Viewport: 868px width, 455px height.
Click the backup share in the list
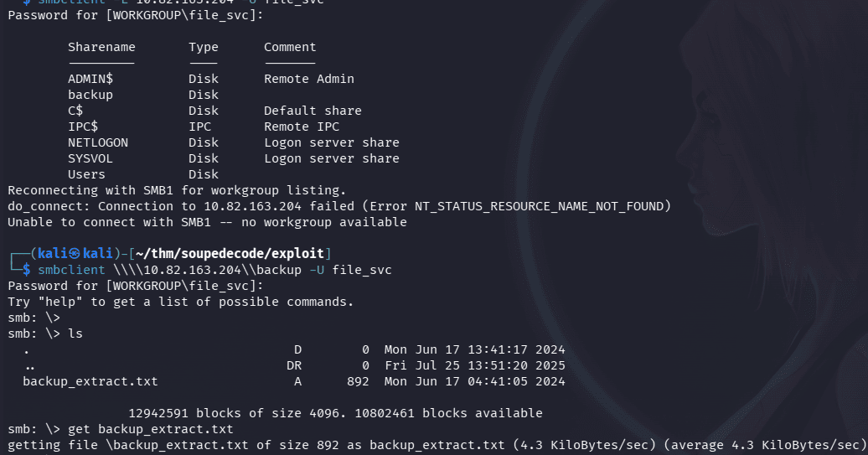(90, 95)
